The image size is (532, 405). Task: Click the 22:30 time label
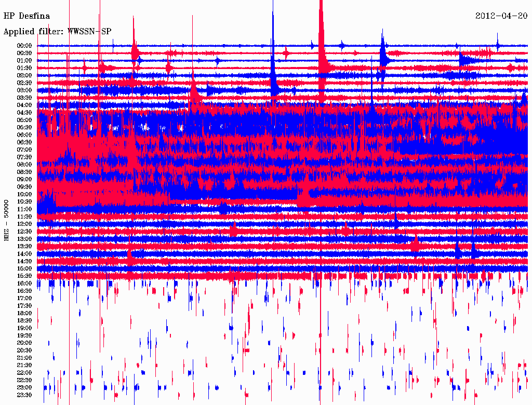tap(24, 380)
